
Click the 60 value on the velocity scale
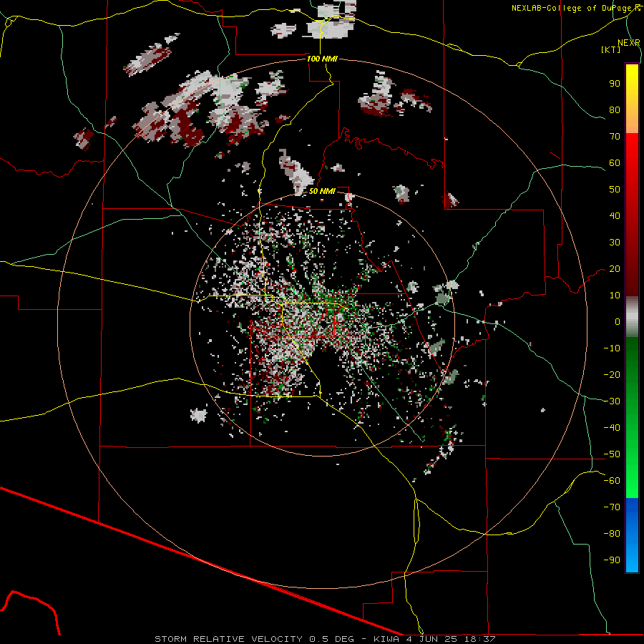click(615, 162)
